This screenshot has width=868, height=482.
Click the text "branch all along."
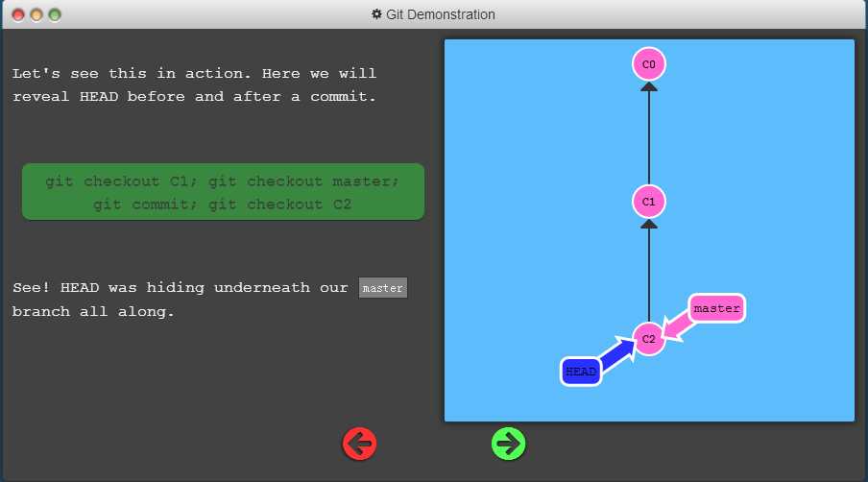tap(93, 311)
